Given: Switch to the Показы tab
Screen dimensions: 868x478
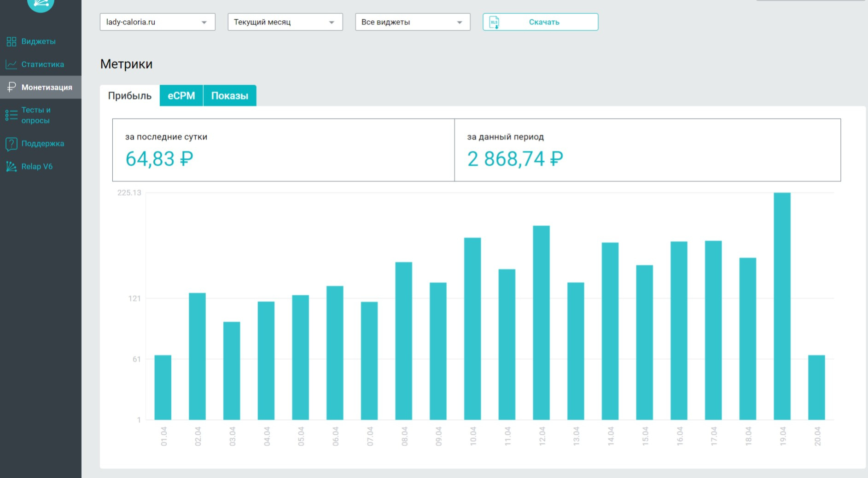Looking at the screenshot, I should [x=229, y=96].
